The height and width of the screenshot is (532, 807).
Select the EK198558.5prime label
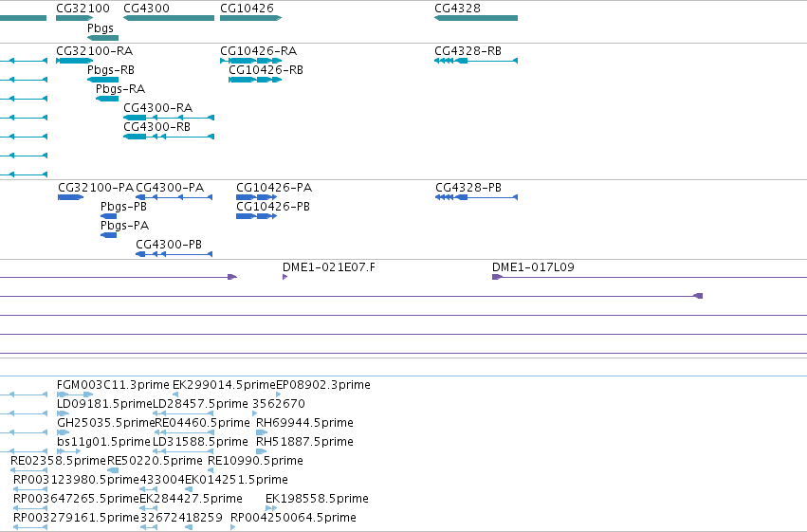[317, 500]
